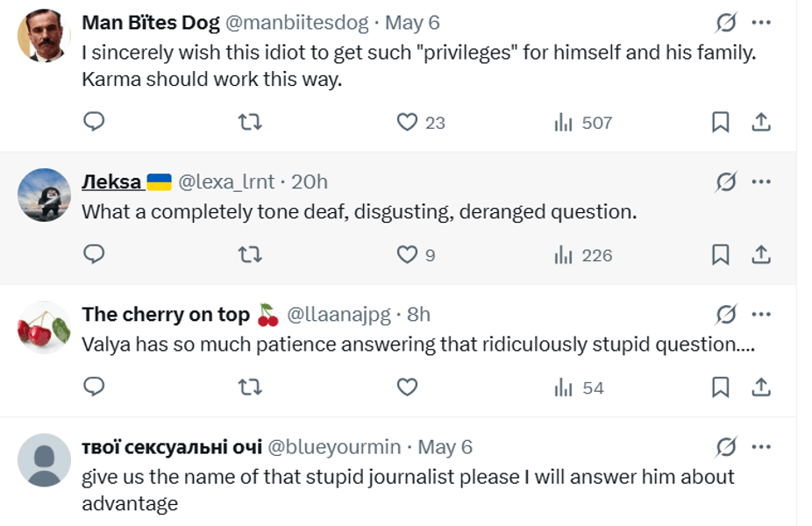Screen dimensions: 812x526
Task: Bookmark Man Bïtes Dog's tweet
Action: coord(720,122)
